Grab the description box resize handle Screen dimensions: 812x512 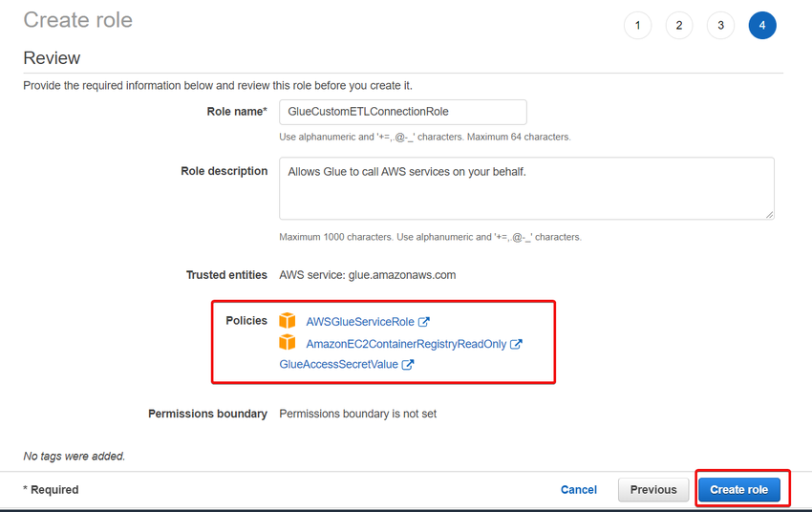[769, 214]
